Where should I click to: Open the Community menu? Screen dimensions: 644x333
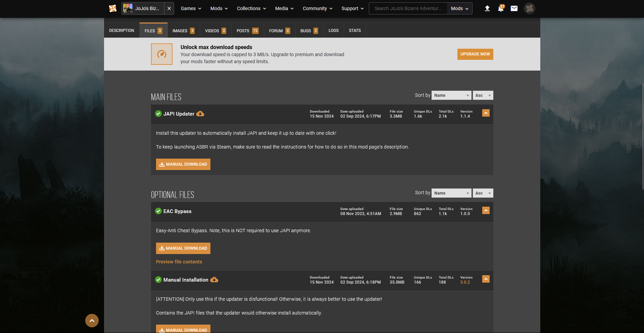(317, 8)
